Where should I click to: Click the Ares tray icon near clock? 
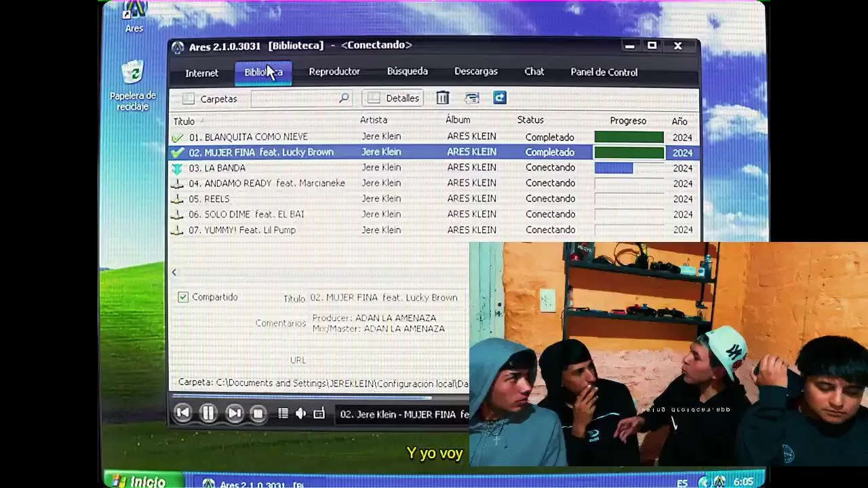coord(719,481)
